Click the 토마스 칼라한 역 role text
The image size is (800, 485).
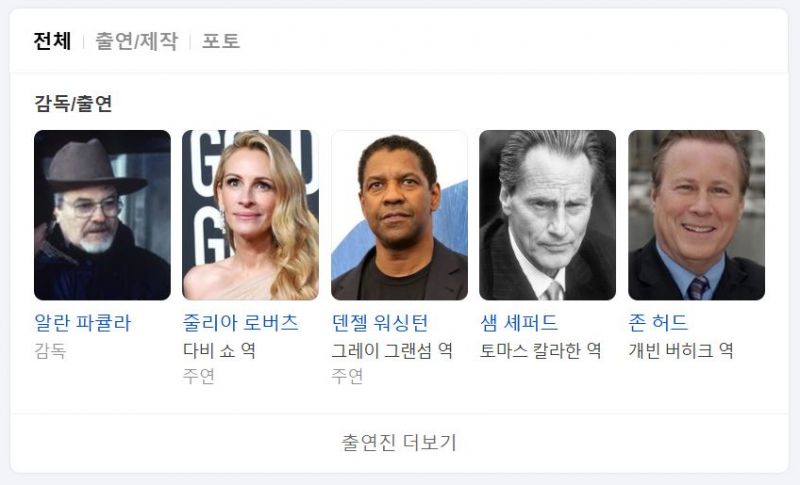point(540,350)
